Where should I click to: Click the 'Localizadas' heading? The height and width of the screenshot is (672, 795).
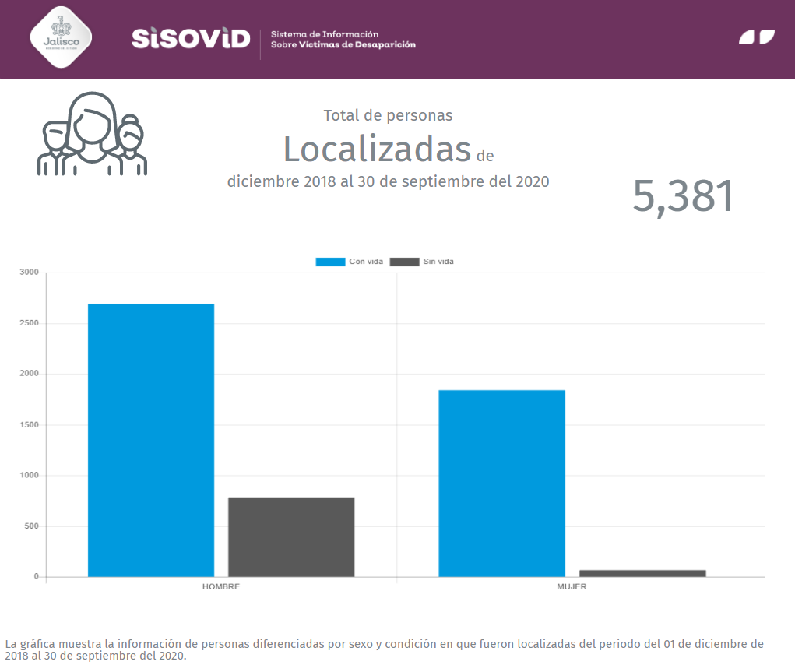pos(377,149)
